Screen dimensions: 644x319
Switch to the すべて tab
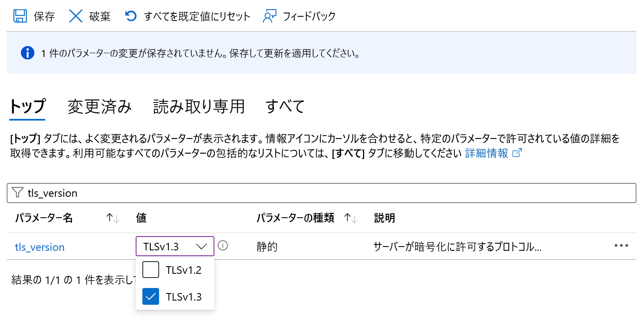click(285, 107)
